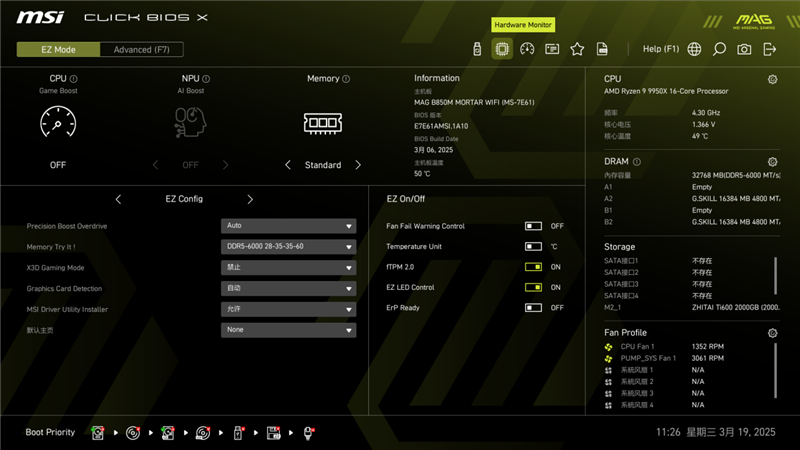Click previous NPU AI Boost arrow
Image resolution: width=800 pixels, height=450 pixels.
pyautogui.click(x=155, y=165)
